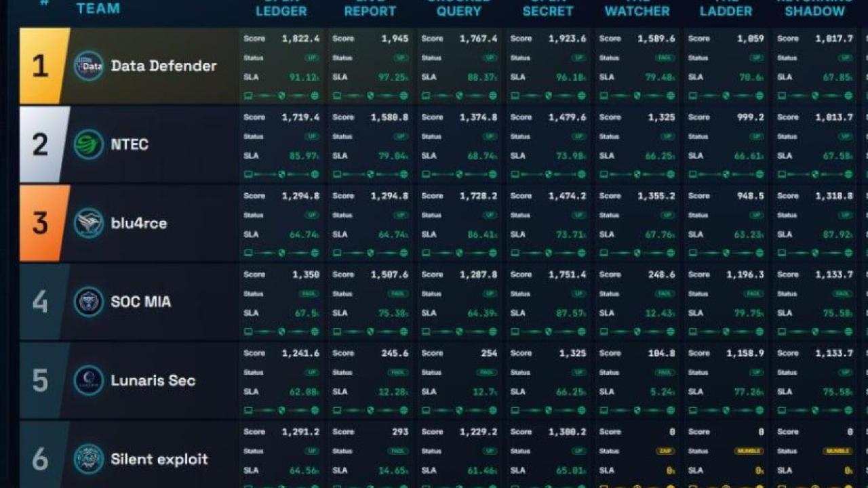Open the Silent exploit team name
The width and height of the screenshot is (868, 488).
(x=159, y=459)
